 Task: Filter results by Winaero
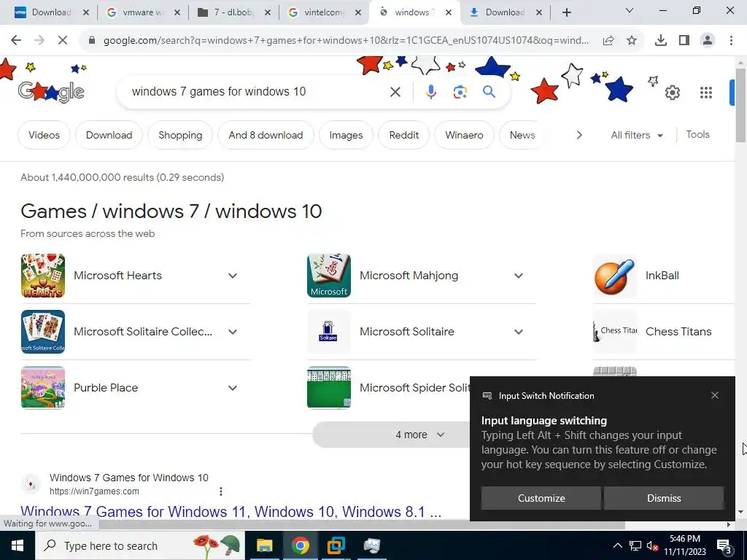pyautogui.click(x=464, y=135)
